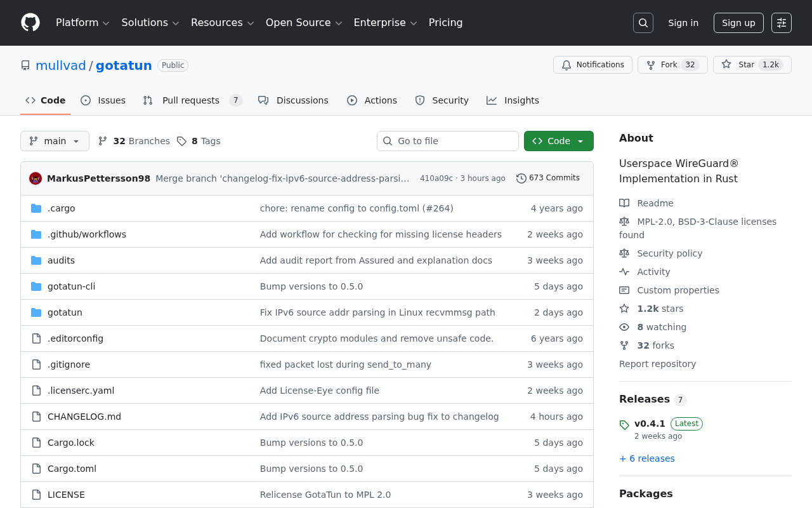Viewport: 812px width, 508px height.
Task: Click the Readme book icon in About
Action: point(624,203)
